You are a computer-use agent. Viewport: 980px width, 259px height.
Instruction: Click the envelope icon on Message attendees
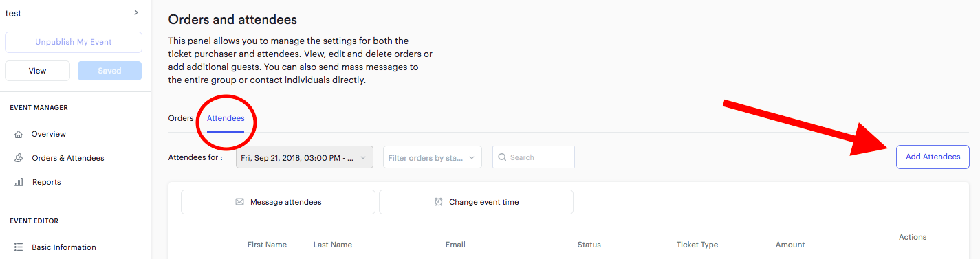pos(239,202)
